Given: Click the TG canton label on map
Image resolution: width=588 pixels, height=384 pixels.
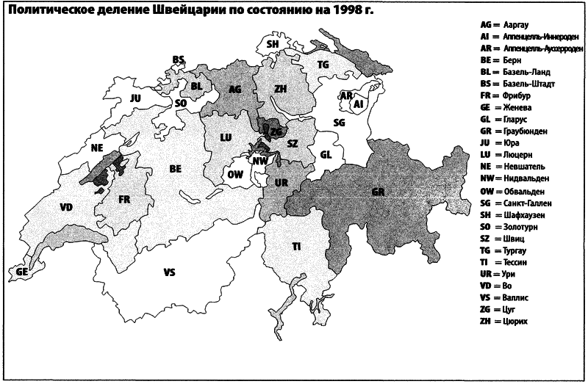Looking at the screenshot, I should 323,65.
